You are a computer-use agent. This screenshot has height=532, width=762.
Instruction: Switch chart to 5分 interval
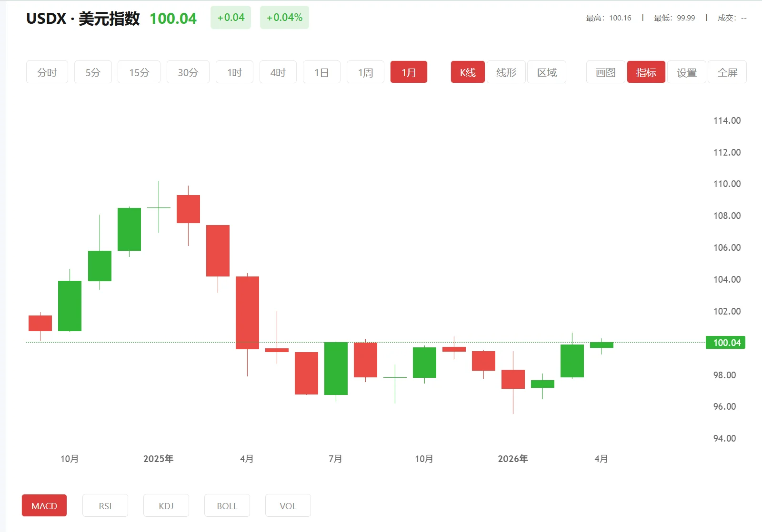tap(93, 72)
